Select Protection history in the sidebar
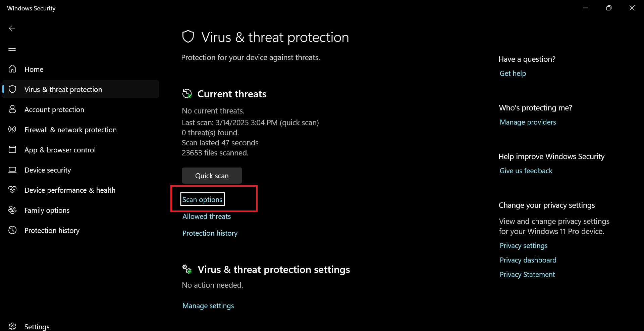The width and height of the screenshot is (644, 331). [x=52, y=231]
